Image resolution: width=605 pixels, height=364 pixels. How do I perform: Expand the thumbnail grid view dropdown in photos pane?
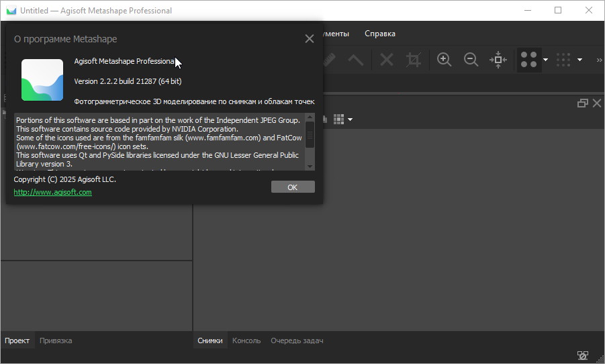click(349, 120)
